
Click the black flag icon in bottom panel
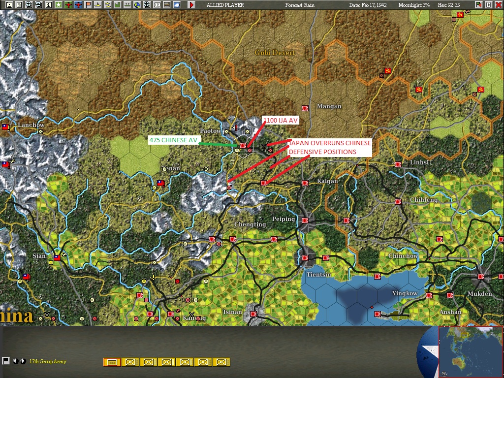(x=6, y=361)
